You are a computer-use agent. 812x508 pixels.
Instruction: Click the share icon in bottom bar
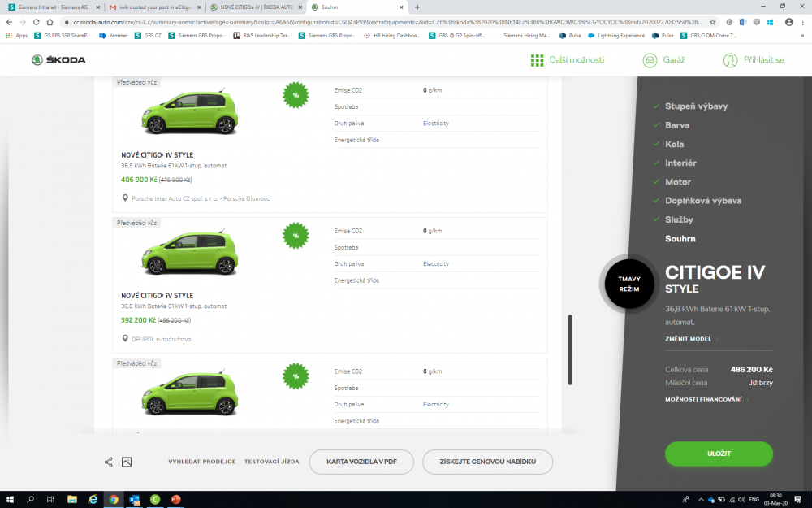click(108, 462)
